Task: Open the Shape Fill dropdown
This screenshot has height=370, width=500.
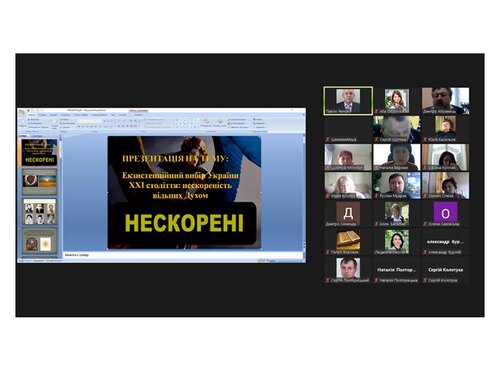Action: click(238, 119)
